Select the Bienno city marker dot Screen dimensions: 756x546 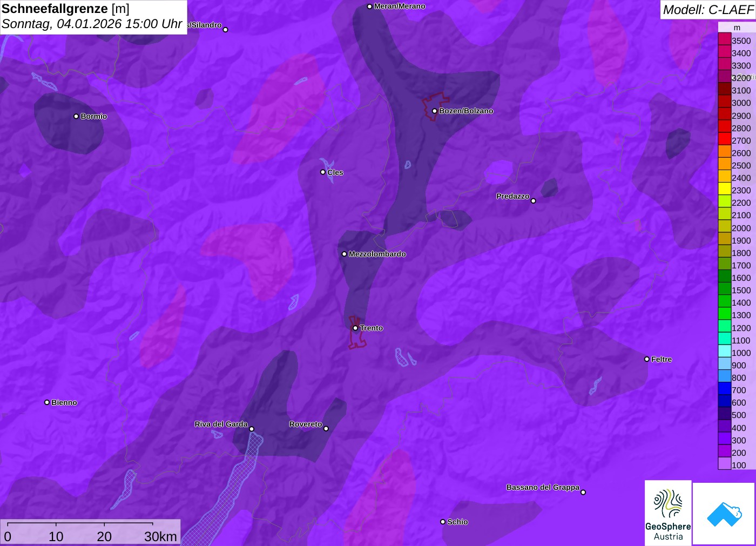(47, 402)
